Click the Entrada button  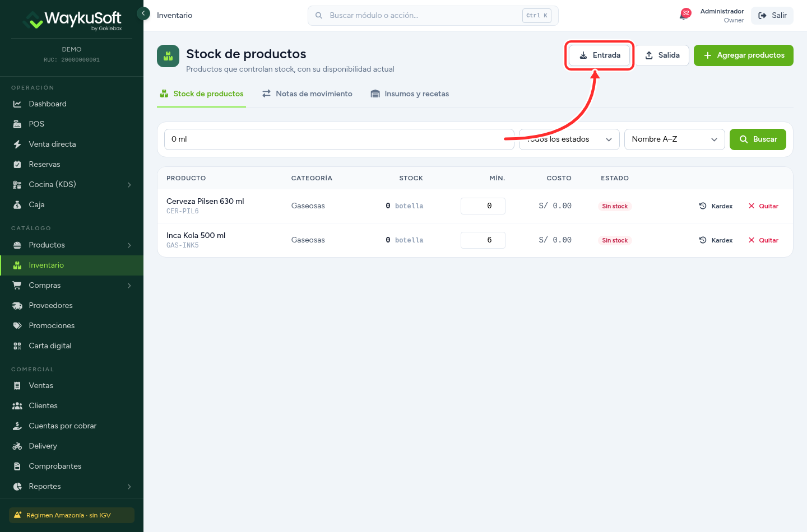click(600, 55)
